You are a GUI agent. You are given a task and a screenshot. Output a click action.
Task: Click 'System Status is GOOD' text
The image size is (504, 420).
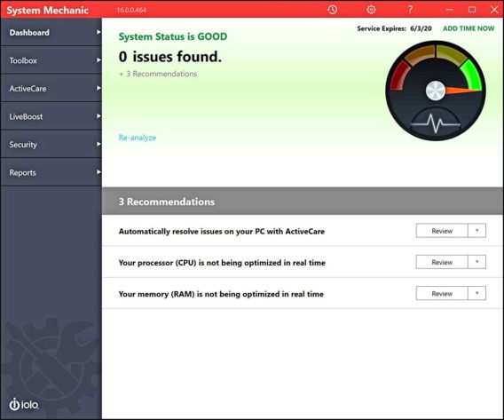(173, 36)
